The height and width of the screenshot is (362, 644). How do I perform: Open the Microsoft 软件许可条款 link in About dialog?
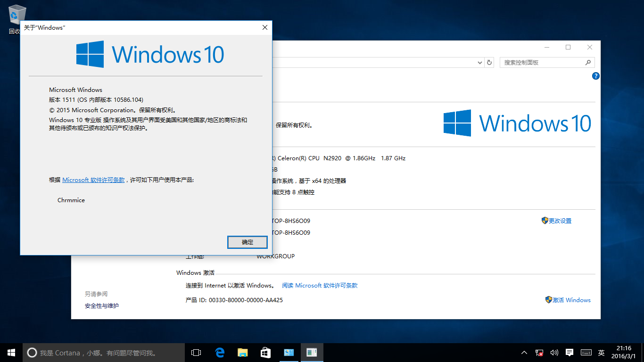93,180
